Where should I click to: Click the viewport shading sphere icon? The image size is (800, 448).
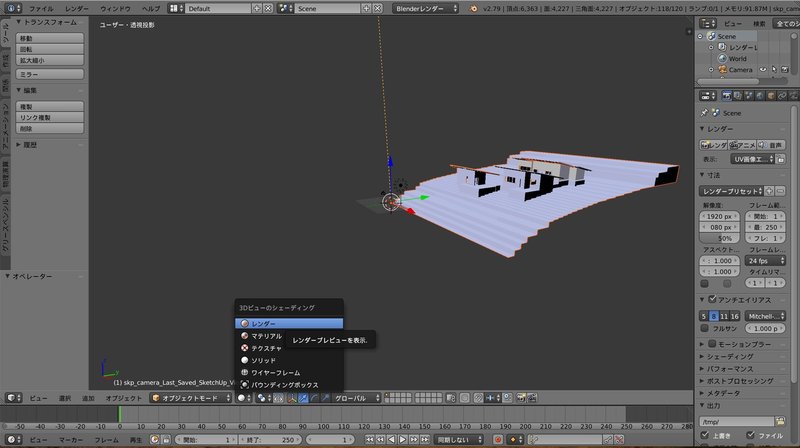[244, 398]
